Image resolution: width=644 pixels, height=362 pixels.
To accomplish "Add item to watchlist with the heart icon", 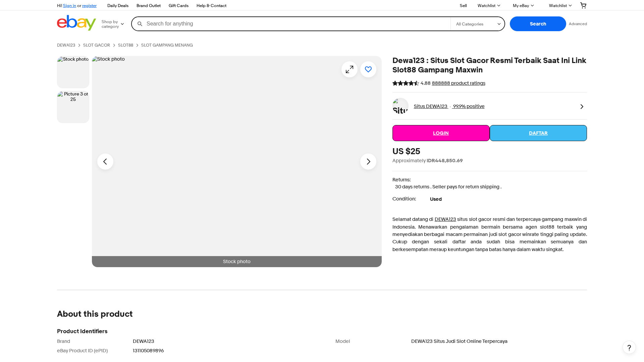I will point(368,69).
